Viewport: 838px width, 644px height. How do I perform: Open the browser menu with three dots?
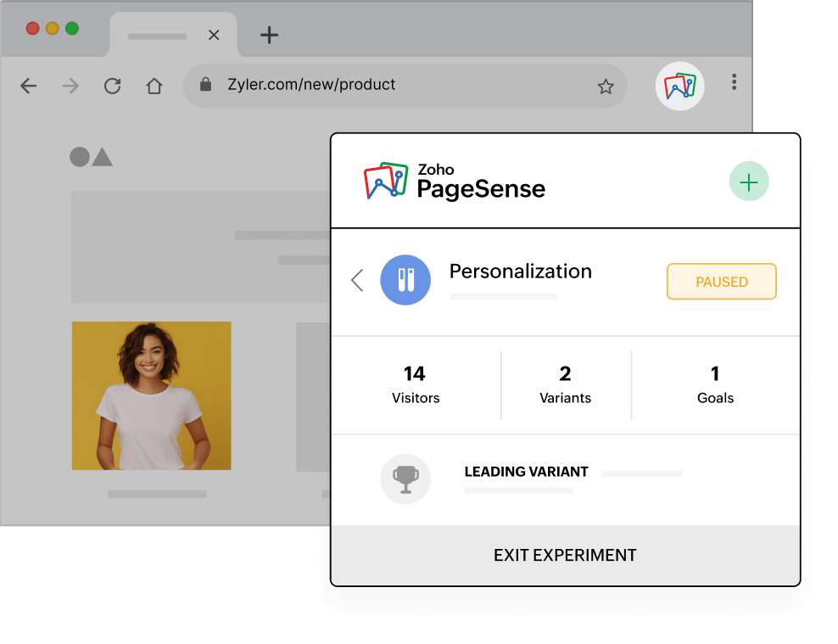tap(734, 81)
